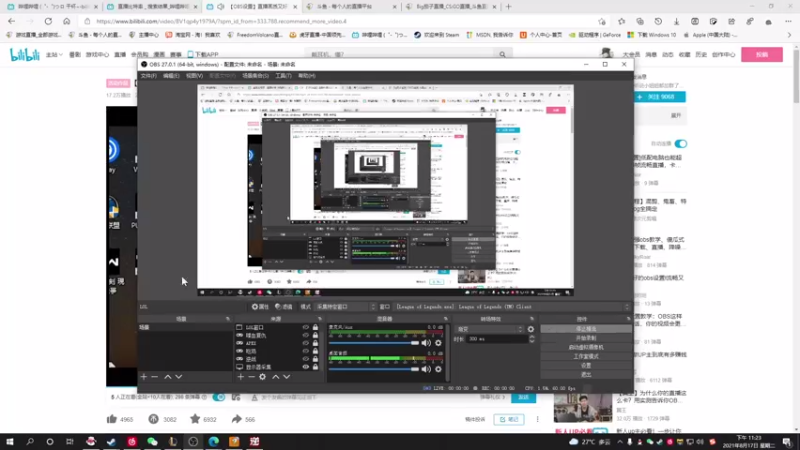Toggle lock on LOL窗口 source

(315, 328)
